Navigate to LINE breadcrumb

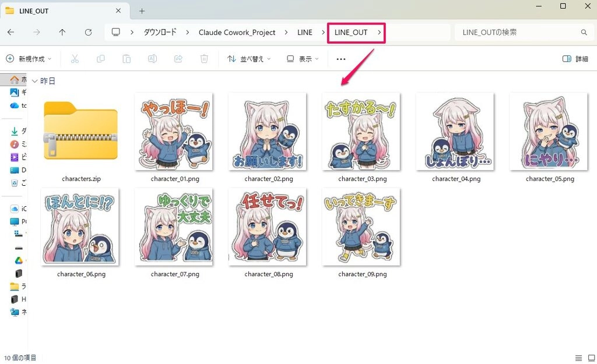click(304, 33)
